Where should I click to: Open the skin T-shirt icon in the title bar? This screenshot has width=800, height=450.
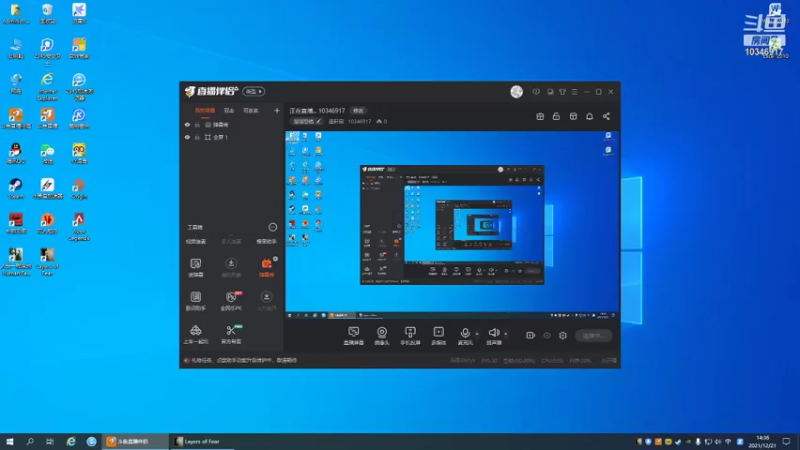click(562, 92)
